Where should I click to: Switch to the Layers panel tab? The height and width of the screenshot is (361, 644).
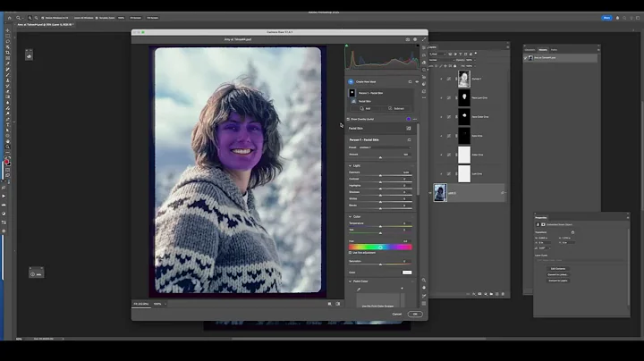click(433, 47)
